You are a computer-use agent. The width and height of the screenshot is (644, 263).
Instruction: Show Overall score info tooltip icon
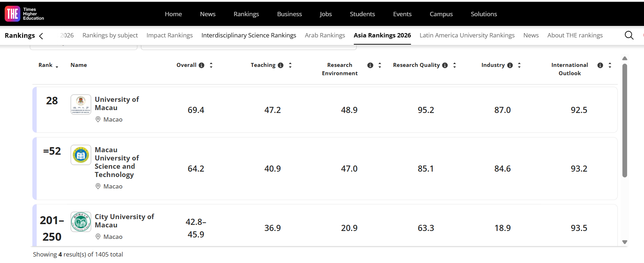pyautogui.click(x=201, y=65)
